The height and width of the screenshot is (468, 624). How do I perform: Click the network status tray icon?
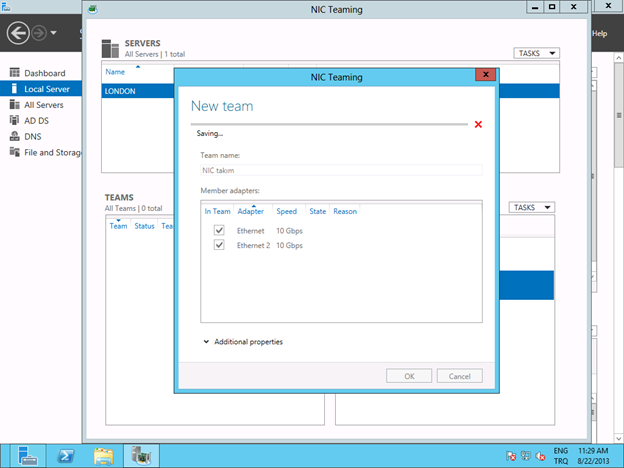tap(526, 456)
